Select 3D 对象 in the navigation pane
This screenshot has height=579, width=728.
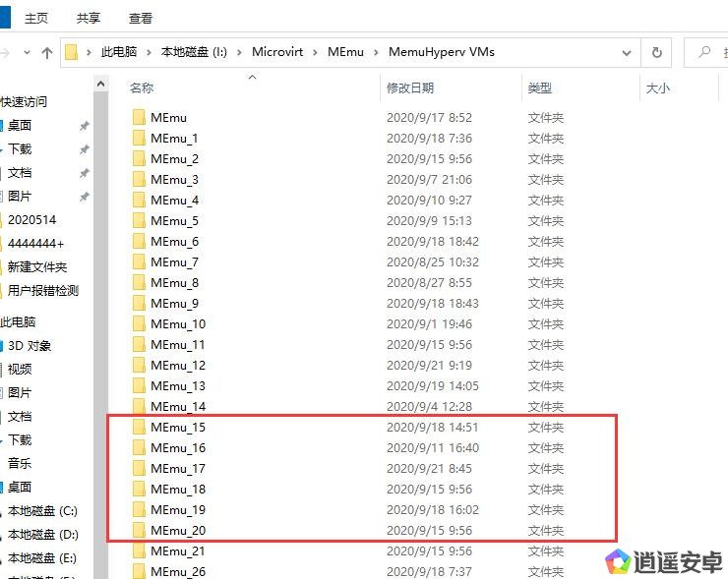[30, 346]
